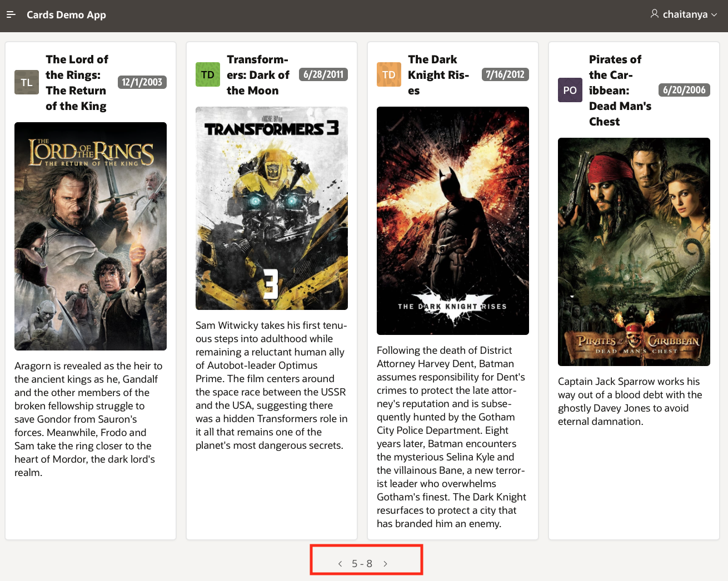Click the green TD avatar icon
This screenshot has width=728, height=581.
click(208, 74)
